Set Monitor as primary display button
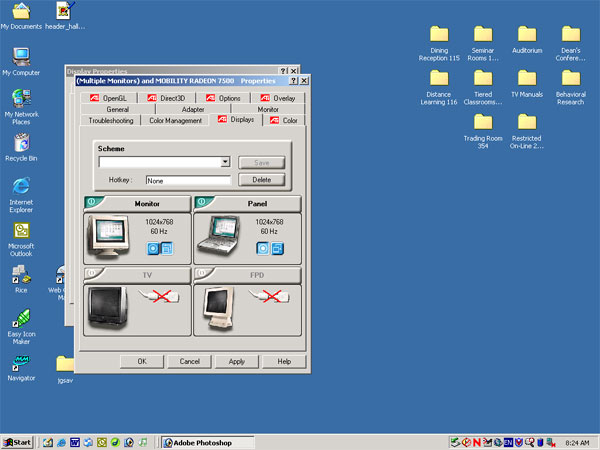Image resolution: width=600 pixels, height=450 pixels. (153, 249)
